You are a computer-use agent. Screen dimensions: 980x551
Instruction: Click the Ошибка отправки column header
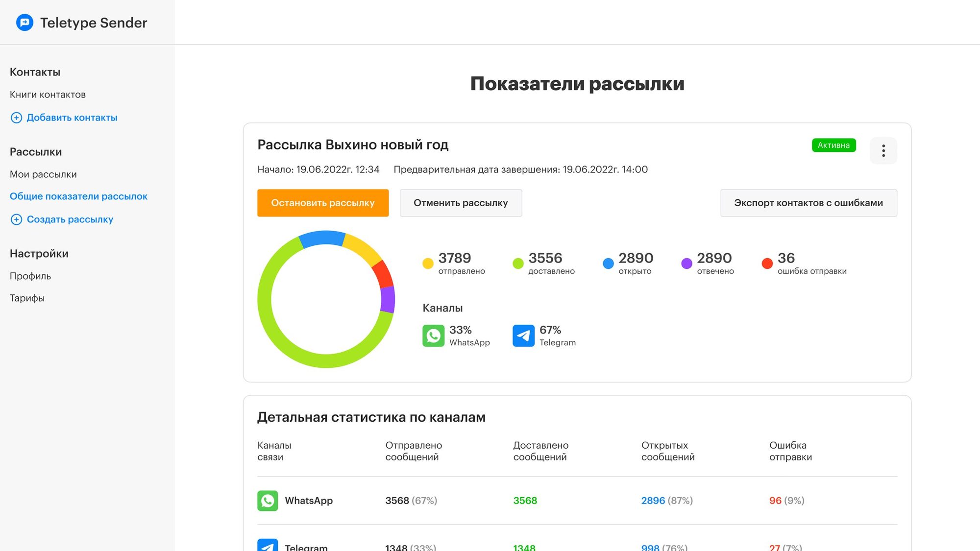pos(790,451)
